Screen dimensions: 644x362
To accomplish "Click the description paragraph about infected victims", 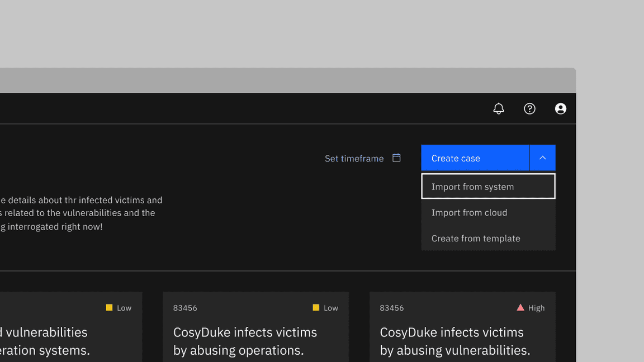I will tap(81, 213).
